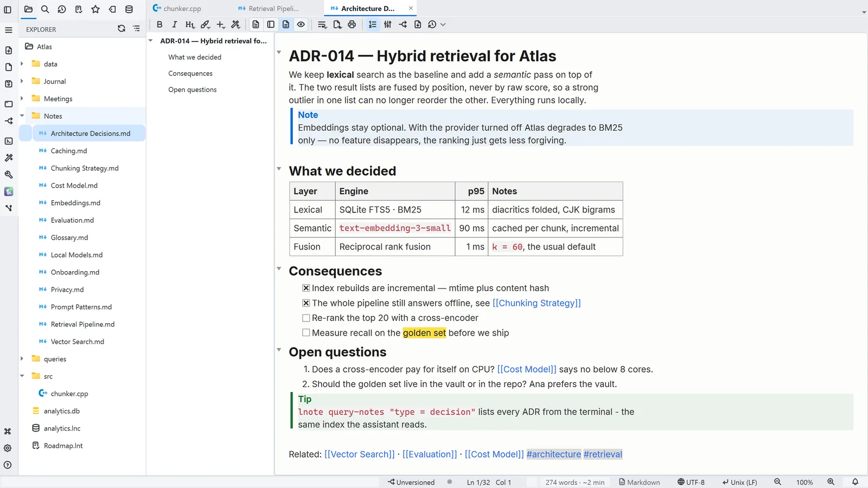Viewport: 868px width, 488px height.
Task: Open the bookmarks star icon
Action: 95,9
